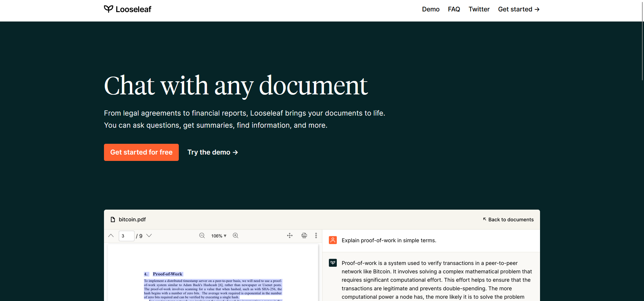Click the page number input field
Viewport: 644px width, 301px height.
tap(126, 236)
